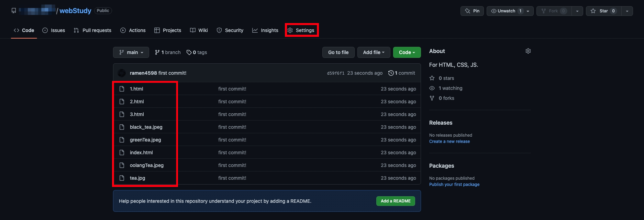Open the webStudy repository link
644x220 pixels.
tap(75, 11)
